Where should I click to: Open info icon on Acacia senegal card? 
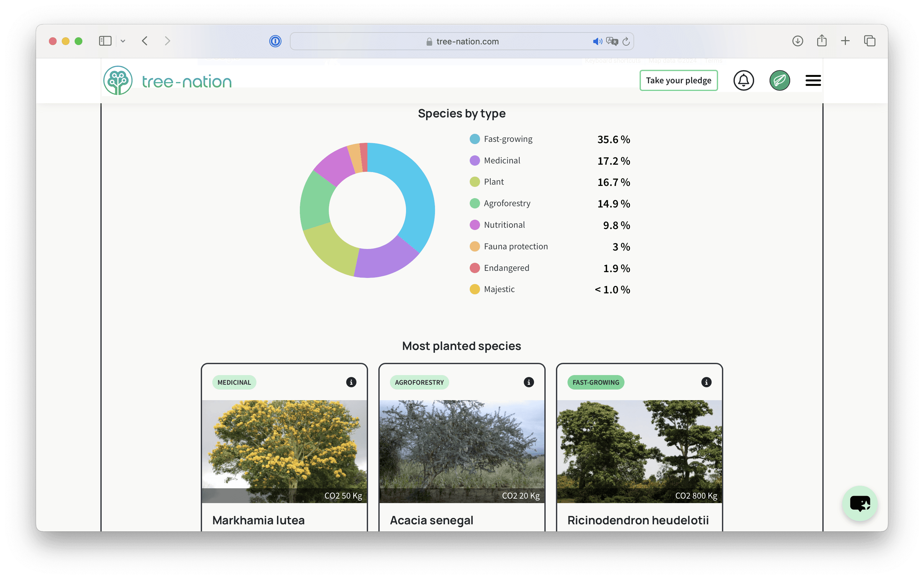pos(529,382)
